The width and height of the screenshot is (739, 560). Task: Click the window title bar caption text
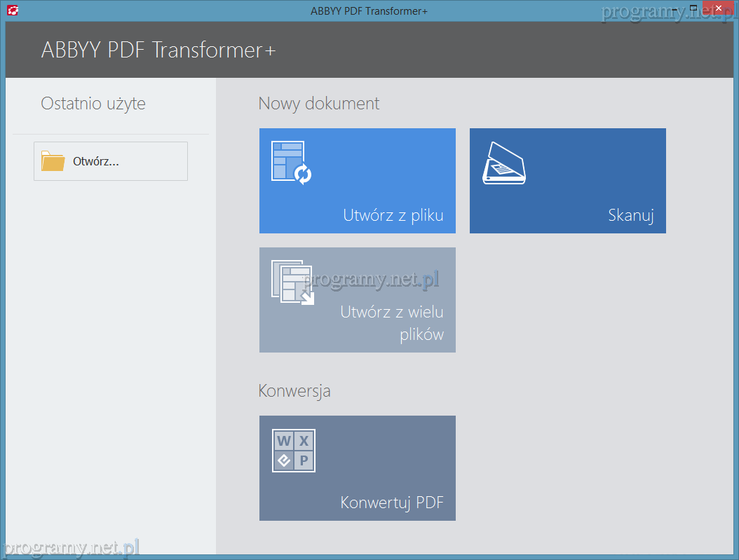(369, 11)
